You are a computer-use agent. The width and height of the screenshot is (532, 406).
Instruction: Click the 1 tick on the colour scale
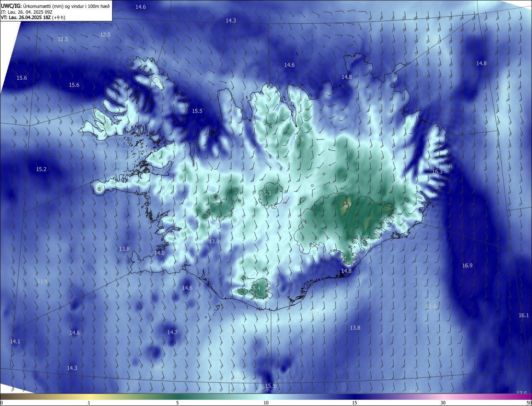click(x=89, y=403)
